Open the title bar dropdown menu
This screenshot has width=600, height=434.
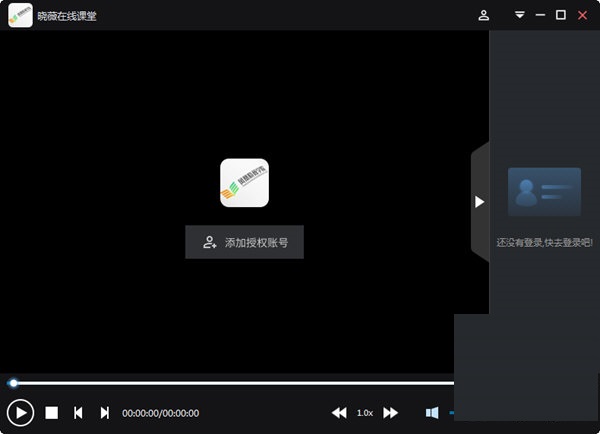520,15
